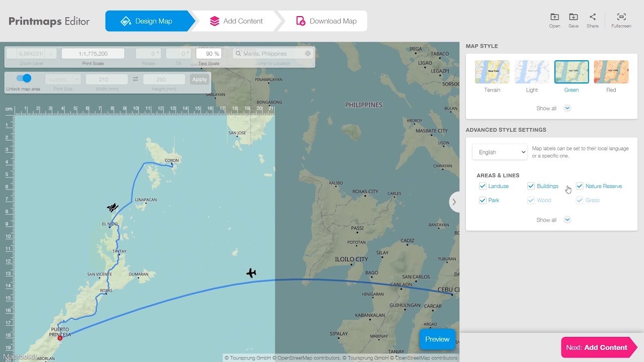Open the map label language dropdown
Screen dimensions: 644x362
pos(500,152)
